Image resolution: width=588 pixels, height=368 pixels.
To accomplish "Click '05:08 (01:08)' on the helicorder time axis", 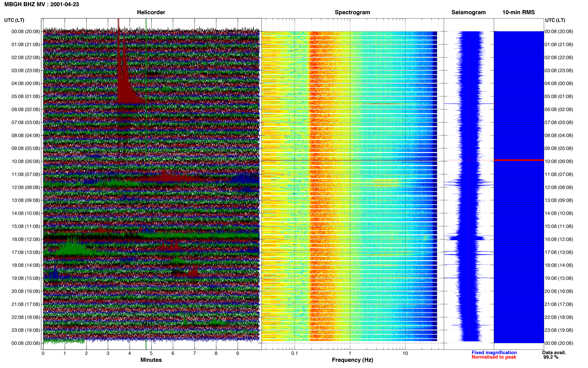I will [26, 96].
